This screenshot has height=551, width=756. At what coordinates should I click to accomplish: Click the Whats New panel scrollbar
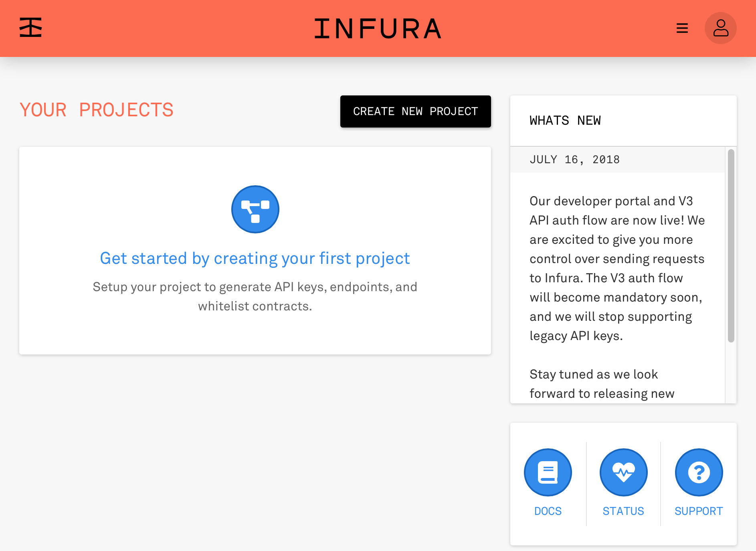731,245
